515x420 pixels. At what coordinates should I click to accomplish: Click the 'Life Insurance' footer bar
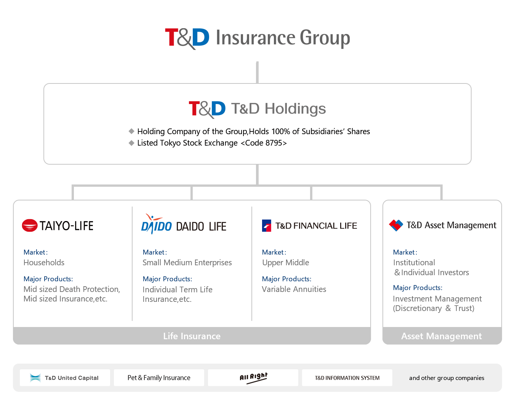click(x=192, y=336)
